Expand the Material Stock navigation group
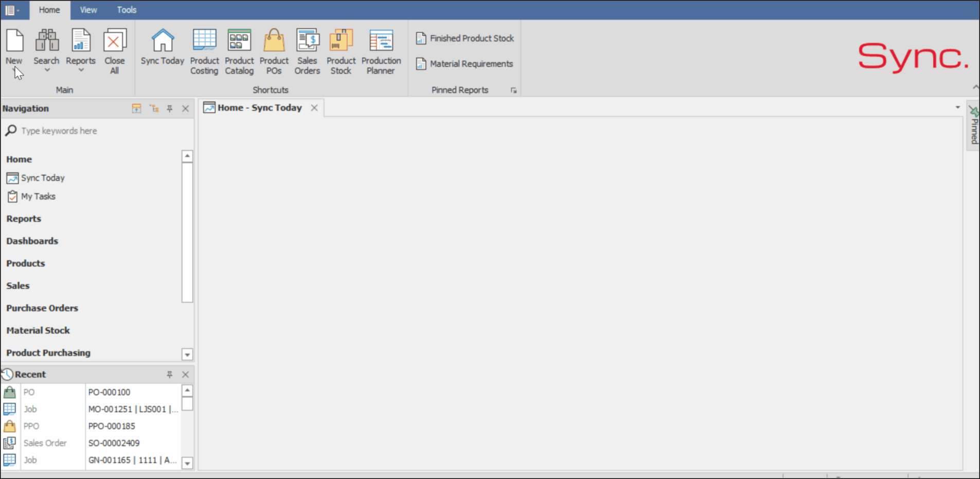The image size is (980, 479). click(38, 330)
